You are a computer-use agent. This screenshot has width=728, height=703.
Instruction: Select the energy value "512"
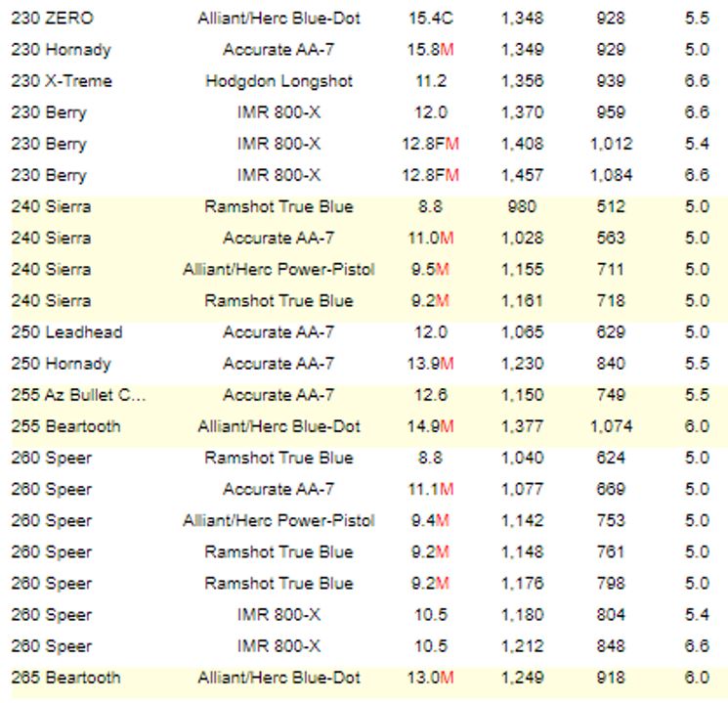click(x=611, y=206)
